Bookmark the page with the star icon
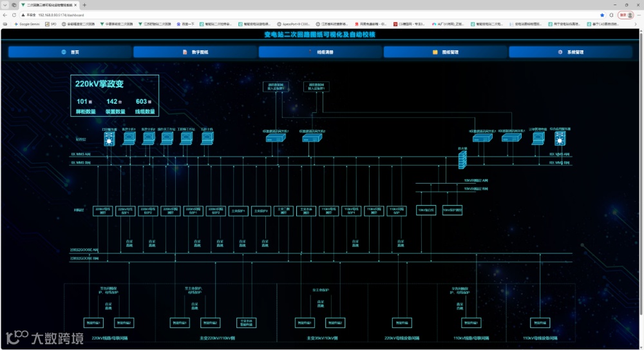 click(x=602, y=15)
